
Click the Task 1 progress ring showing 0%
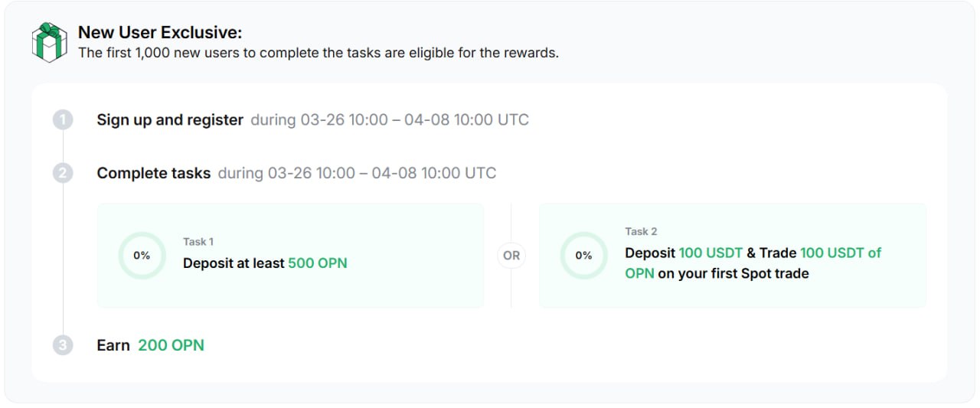(142, 256)
